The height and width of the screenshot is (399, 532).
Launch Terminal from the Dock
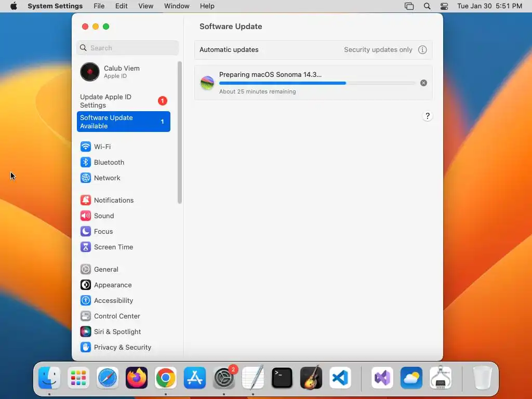click(282, 378)
